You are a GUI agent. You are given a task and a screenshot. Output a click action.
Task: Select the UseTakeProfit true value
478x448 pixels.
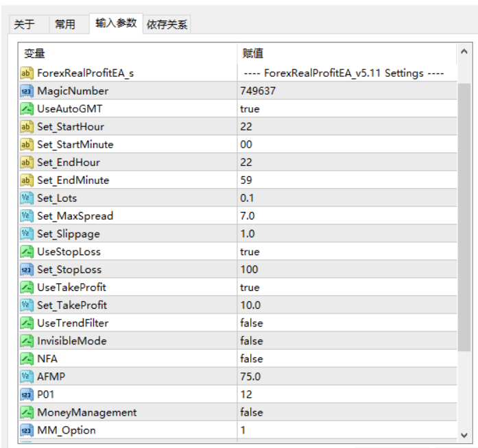250,287
